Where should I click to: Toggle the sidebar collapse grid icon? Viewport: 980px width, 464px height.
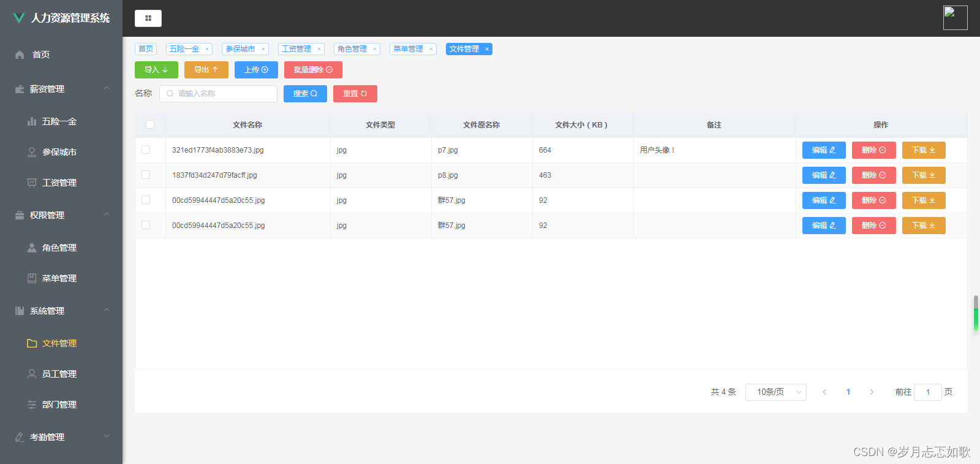click(148, 18)
